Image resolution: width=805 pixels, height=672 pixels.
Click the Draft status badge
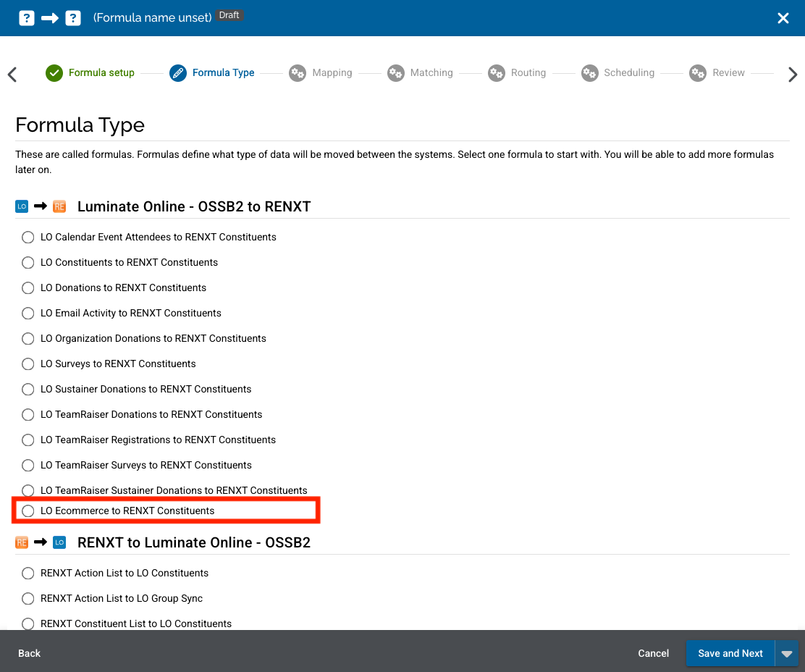[x=229, y=15]
